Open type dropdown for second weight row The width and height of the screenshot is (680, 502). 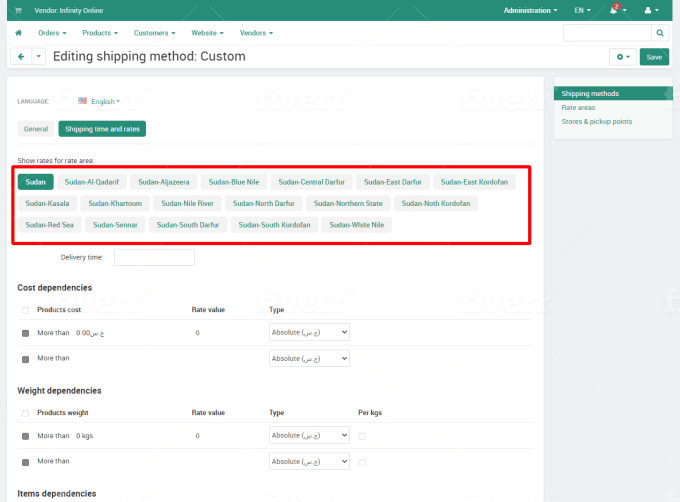pos(309,461)
